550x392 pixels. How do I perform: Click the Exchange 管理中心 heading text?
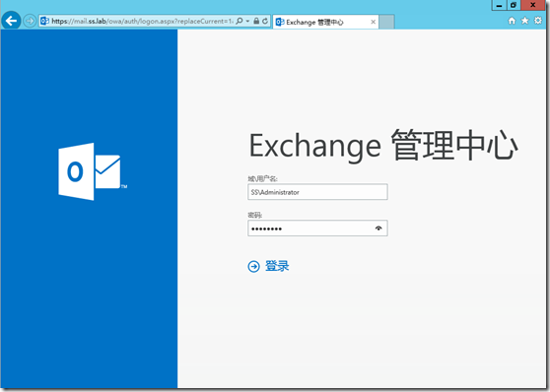pyautogui.click(x=383, y=146)
